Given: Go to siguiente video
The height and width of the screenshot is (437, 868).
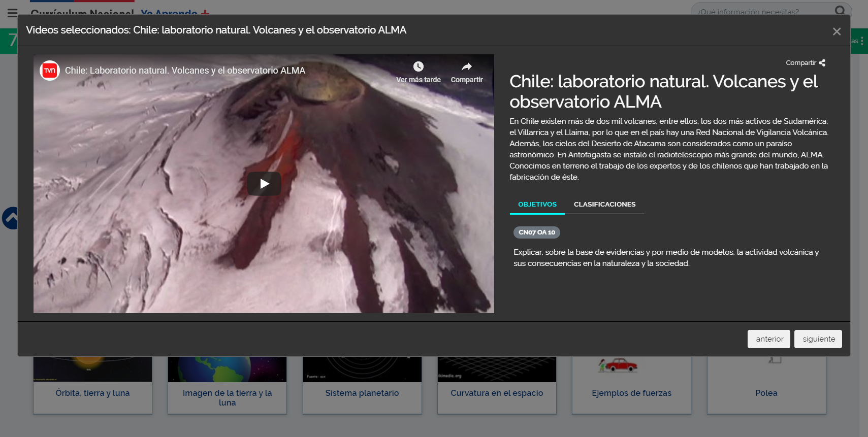Looking at the screenshot, I should 818,339.
